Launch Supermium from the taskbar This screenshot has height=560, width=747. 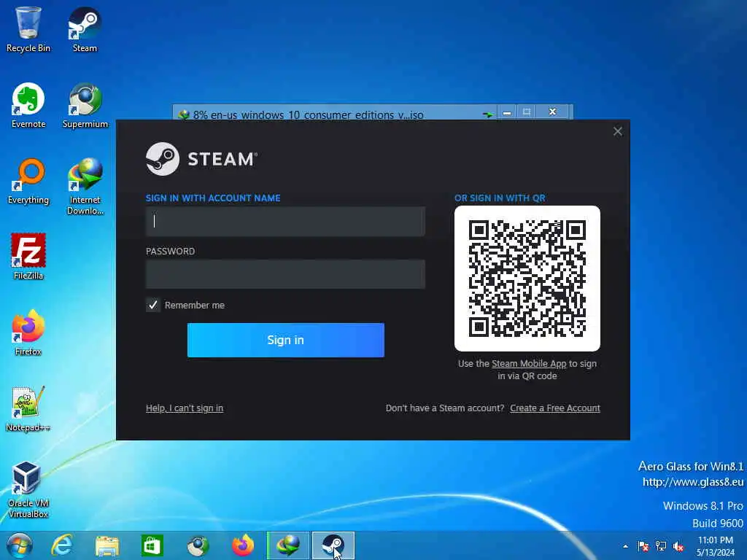click(x=198, y=545)
